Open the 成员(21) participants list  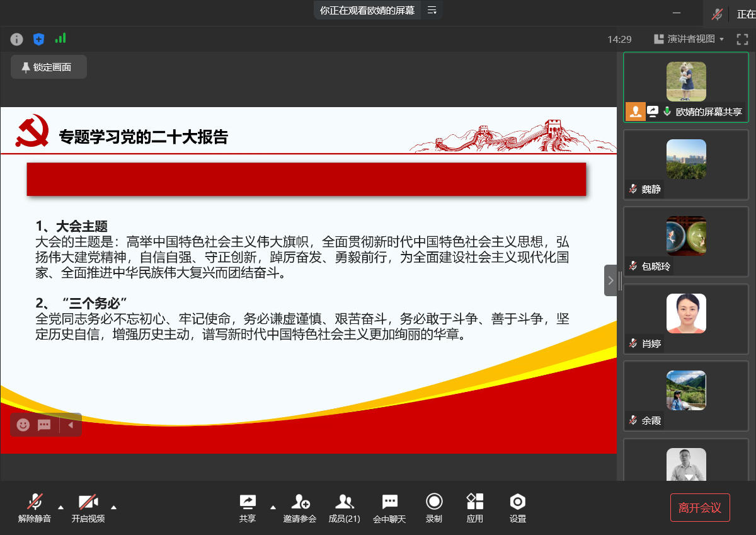[344, 507]
